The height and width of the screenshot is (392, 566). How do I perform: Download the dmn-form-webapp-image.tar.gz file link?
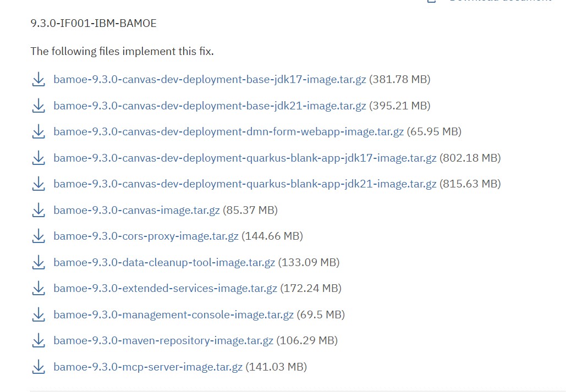click(x=228, y=131)
